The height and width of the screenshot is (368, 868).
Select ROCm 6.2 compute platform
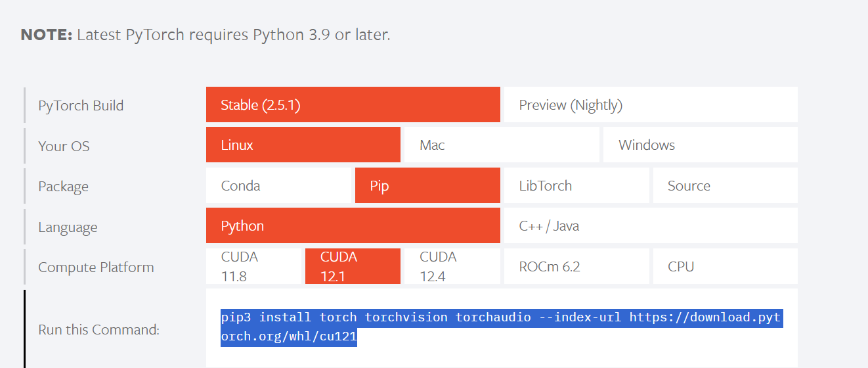click(575, 266)
